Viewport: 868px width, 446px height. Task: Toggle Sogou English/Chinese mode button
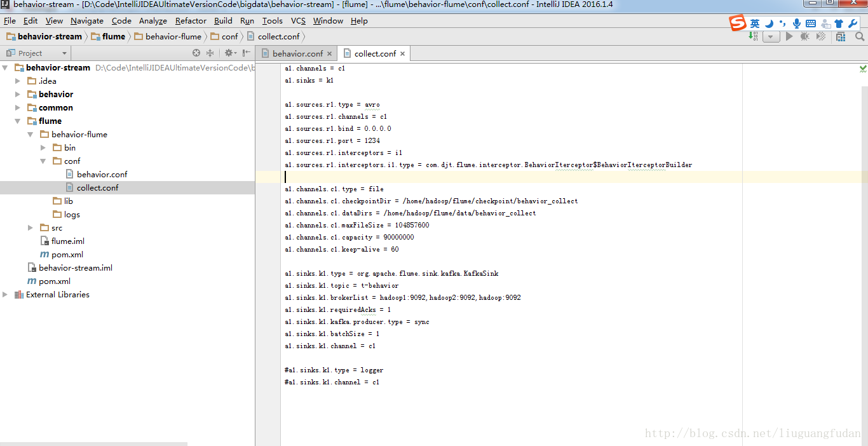click(755, 24)
